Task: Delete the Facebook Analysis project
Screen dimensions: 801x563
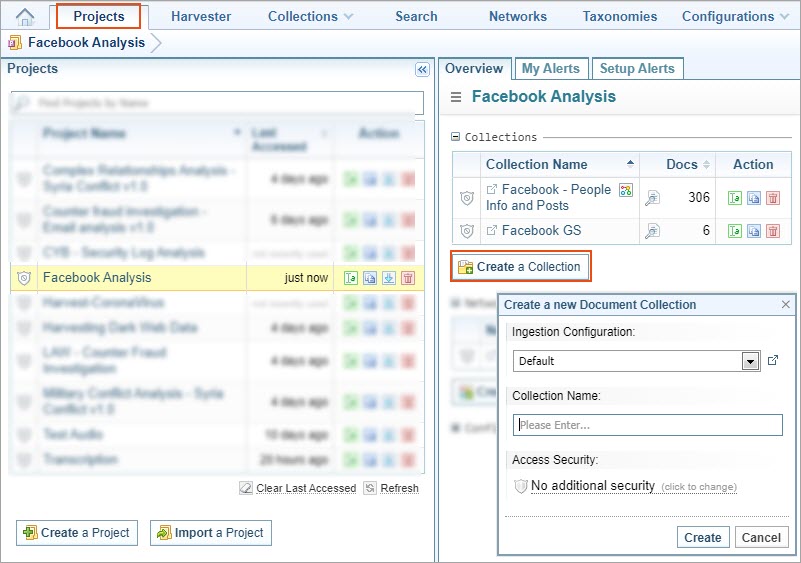Action: pos(408,278)
